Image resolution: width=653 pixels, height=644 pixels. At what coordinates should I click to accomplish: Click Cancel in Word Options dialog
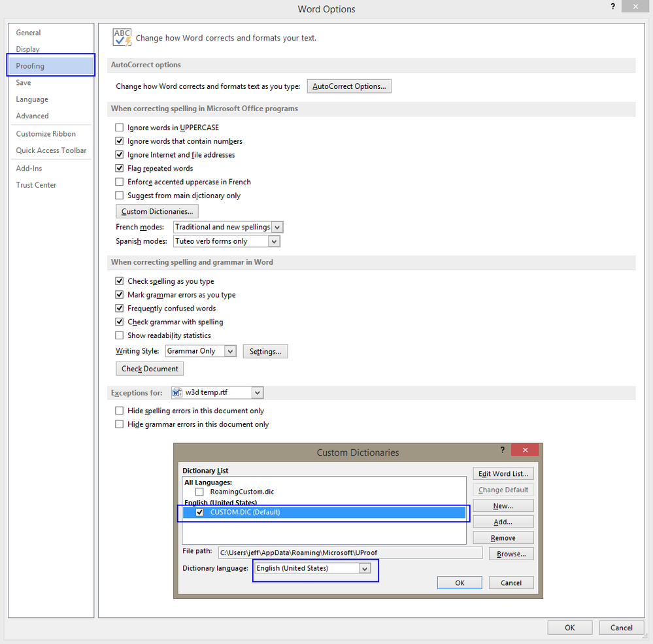622,628
